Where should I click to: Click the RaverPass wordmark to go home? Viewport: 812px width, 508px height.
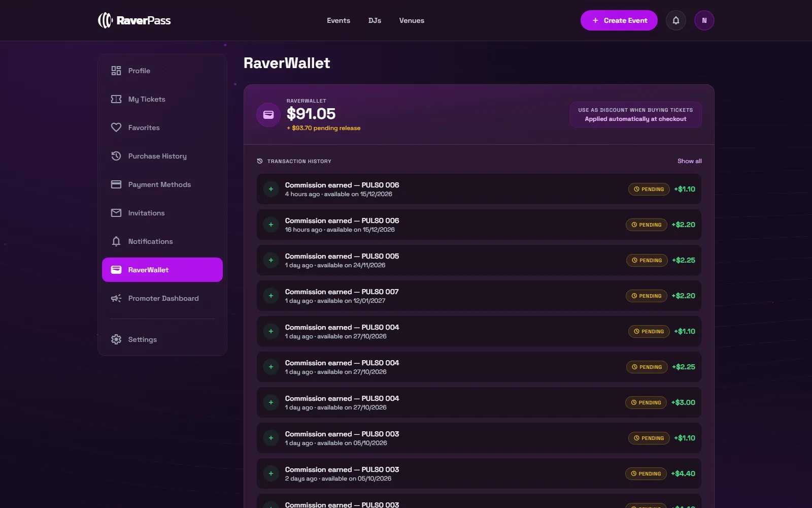click(144, 20)
